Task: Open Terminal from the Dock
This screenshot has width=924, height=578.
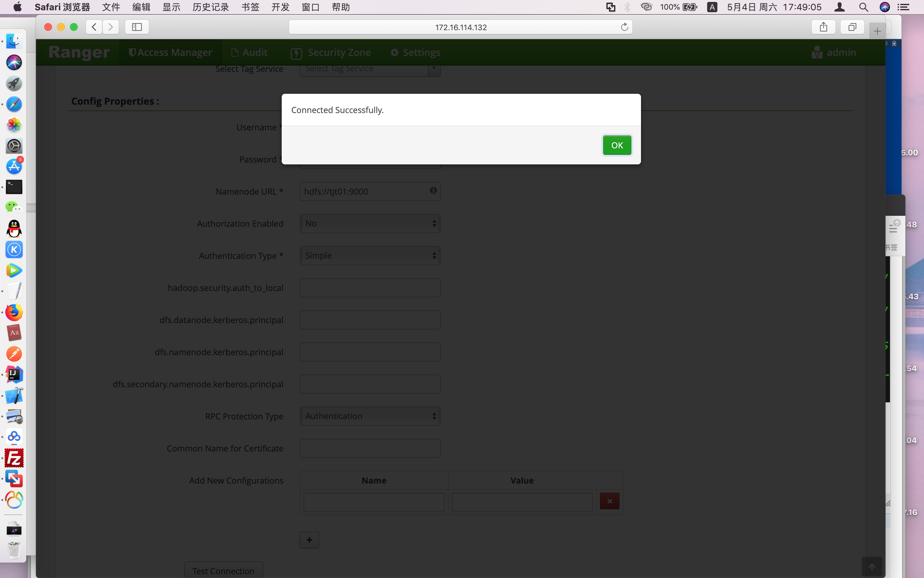Action: tap(14, 187)
